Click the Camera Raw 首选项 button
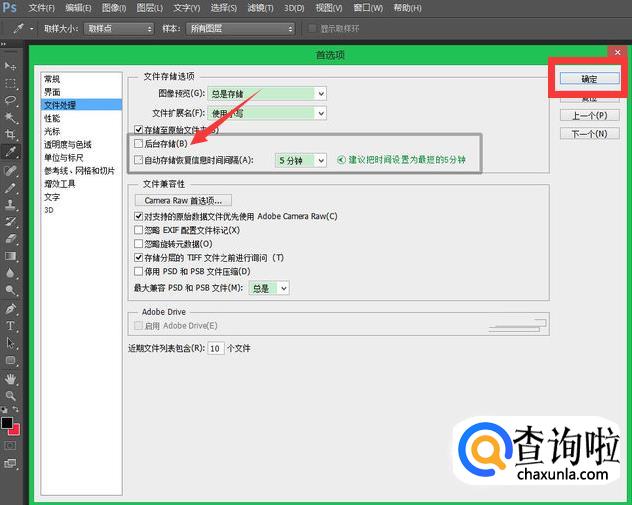The height and width of the screenshot is (505, 632). pyautogui.click(x=182, y=200)
